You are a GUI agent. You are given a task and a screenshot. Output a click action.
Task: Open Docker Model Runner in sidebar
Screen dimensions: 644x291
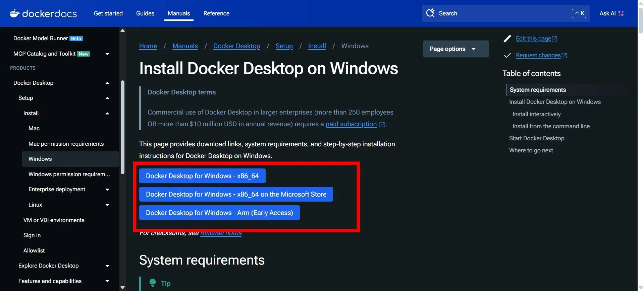point(41,39)
